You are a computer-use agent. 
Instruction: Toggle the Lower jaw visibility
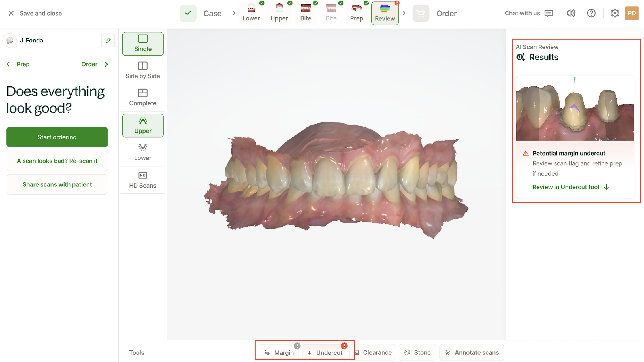pyautogui.click(x=143, y=152)
